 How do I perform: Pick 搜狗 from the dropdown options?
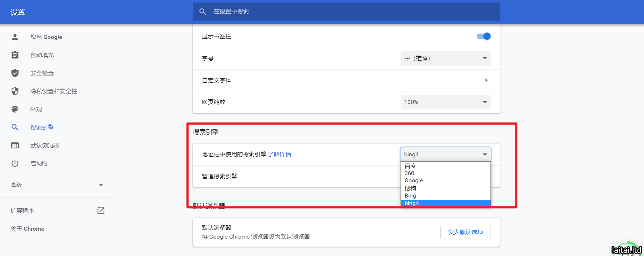coord(410,188)
